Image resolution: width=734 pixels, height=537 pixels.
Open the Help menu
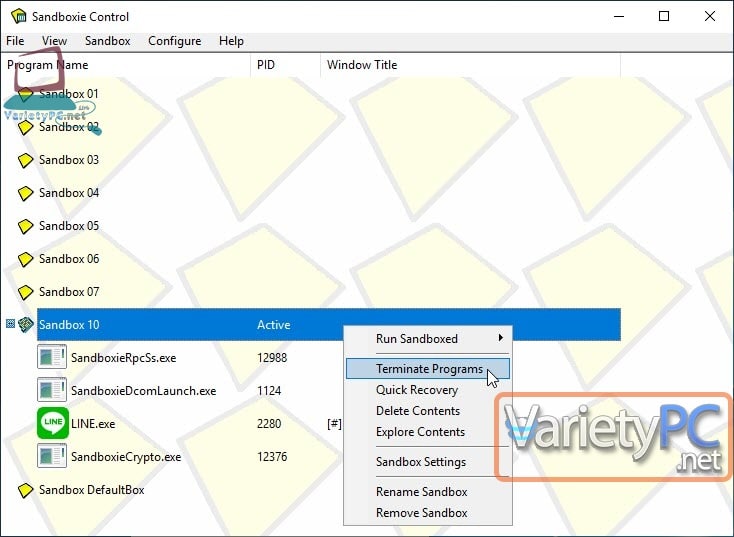point(231,41)
